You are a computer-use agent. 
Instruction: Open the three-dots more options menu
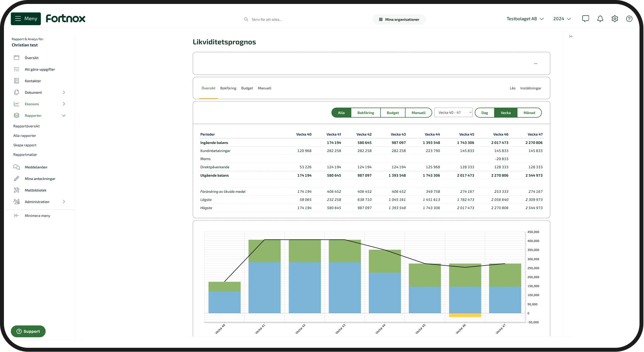pos(536,64)
